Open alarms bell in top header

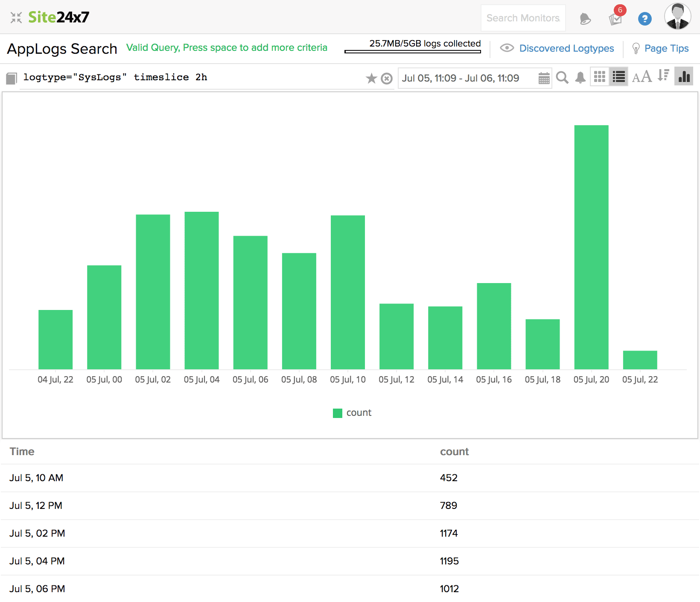(x=585, y=19)
